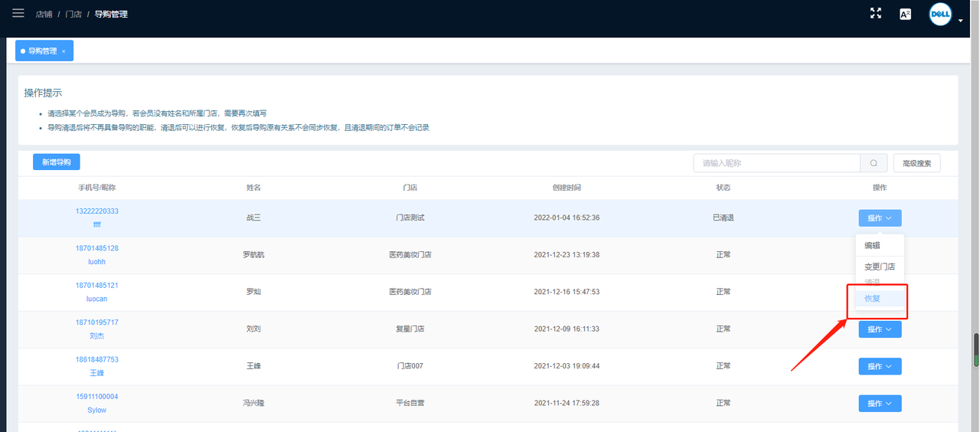Screen dimensions: 980x432
Task: Click nickname luocan
Action: click(96, 299)
